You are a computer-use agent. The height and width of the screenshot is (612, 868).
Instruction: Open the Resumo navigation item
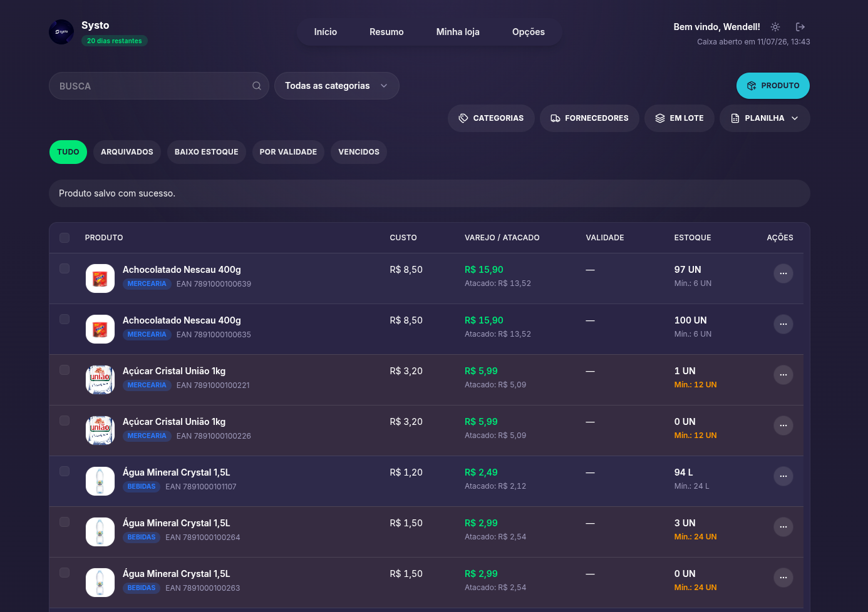click(x=386, y=32)
